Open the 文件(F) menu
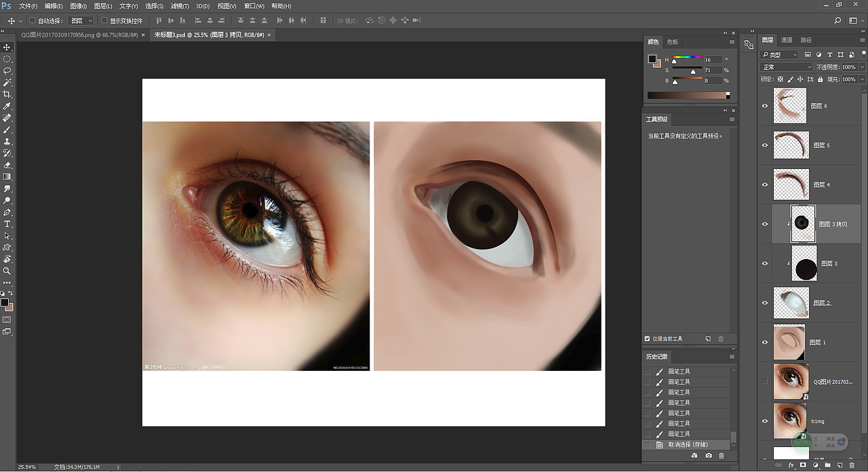 (28, 6)
